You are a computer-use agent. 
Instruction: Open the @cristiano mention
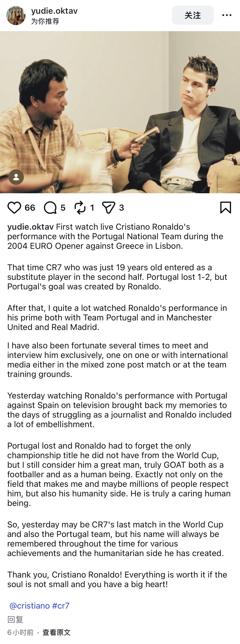click(29, 606)
